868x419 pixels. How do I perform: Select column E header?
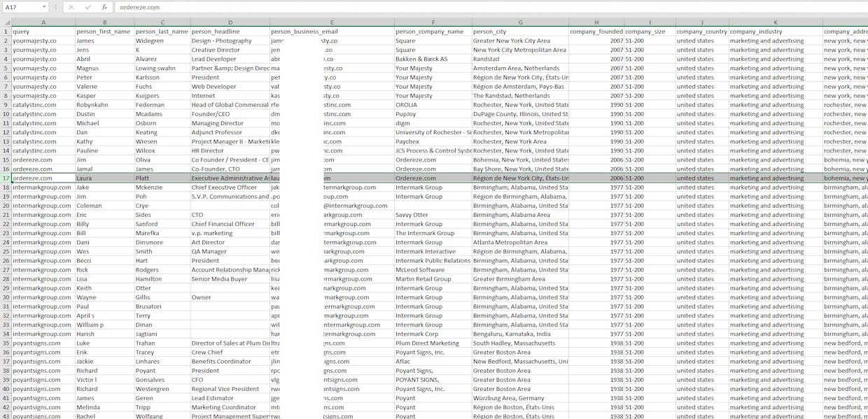[x=332, y=22]
